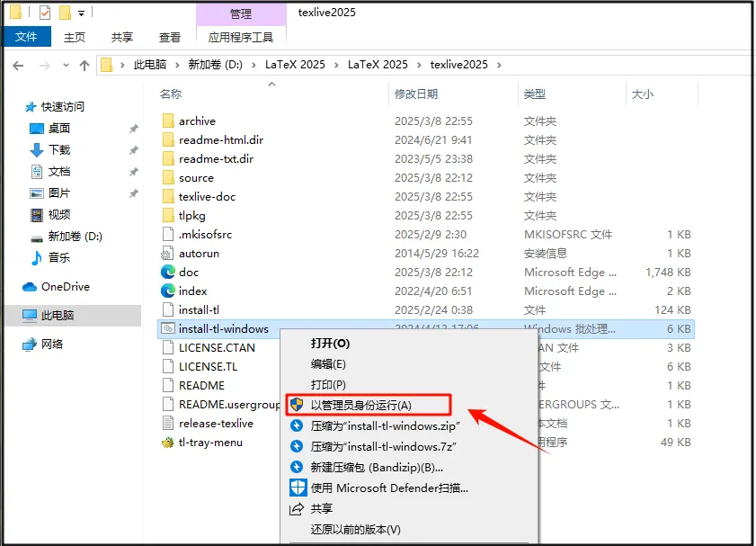Click the readme-html.dir folder icon
The width and height of the screenshot is (756, 546).
[168, 140]
